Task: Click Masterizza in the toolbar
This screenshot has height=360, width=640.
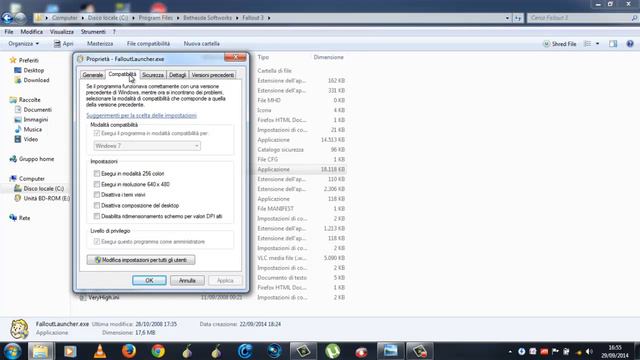Action: (100, 44)
